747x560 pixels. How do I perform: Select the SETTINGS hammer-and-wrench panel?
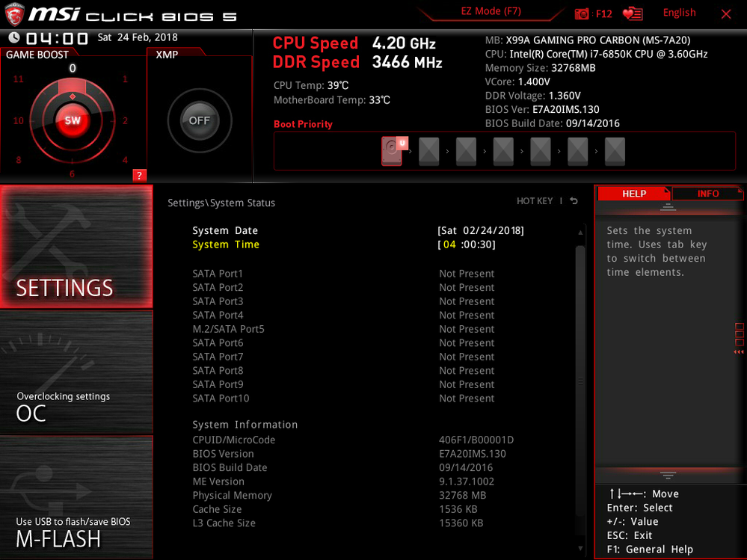(x=76, y=247)
